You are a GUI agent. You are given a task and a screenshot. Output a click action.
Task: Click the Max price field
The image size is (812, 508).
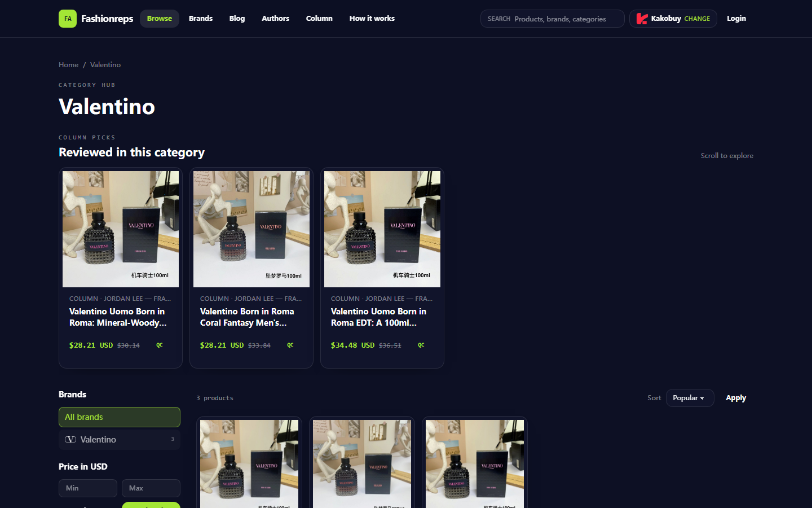point(151,488)
